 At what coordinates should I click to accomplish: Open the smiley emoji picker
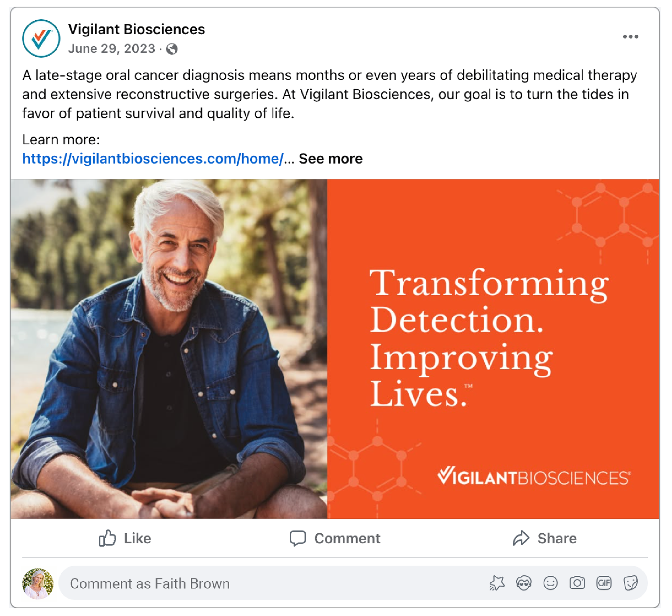(550, 583)
